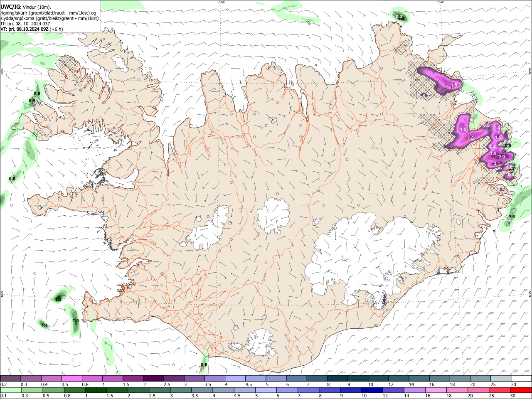Screen dimensions: 532x399
Task: Click the 15W longitude label
Action: tap(440, 2)
